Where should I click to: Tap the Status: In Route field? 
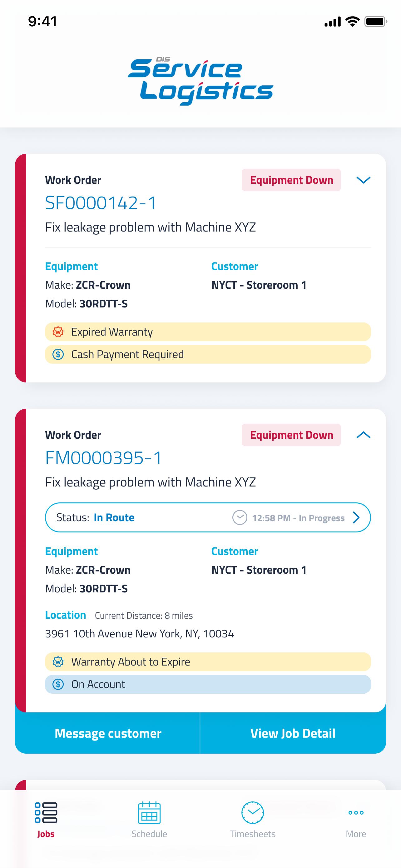point(208,517)
